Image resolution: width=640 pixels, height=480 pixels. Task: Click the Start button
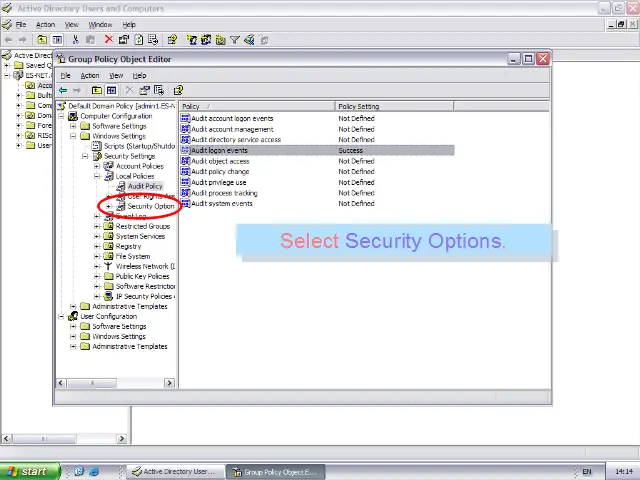(28, 471)
